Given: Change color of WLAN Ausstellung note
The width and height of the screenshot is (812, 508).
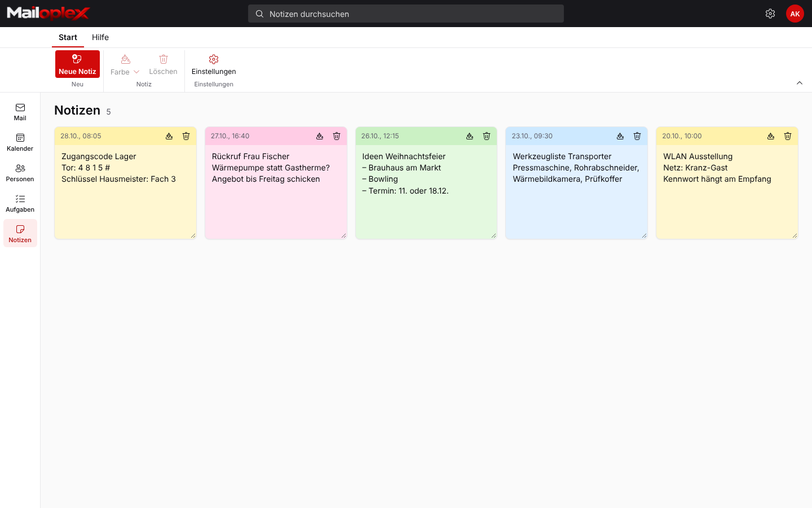Looking at the screenshot, I should click(771, 136).
